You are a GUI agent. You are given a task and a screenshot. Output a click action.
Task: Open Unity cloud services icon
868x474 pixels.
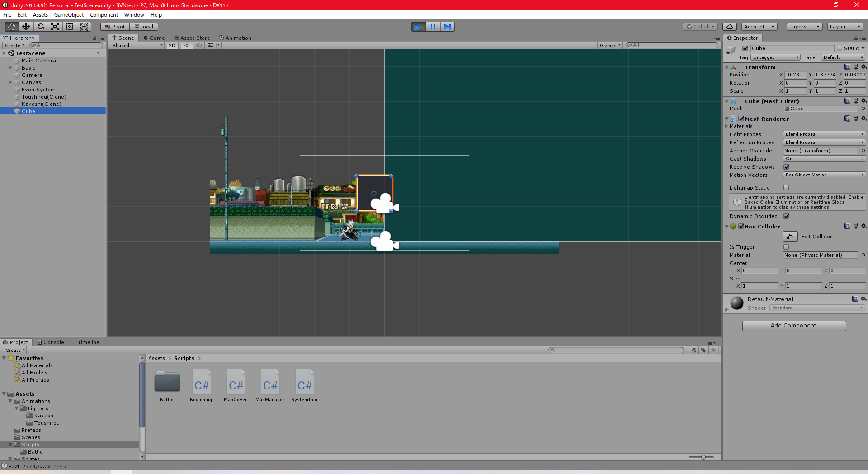point(729,27)
